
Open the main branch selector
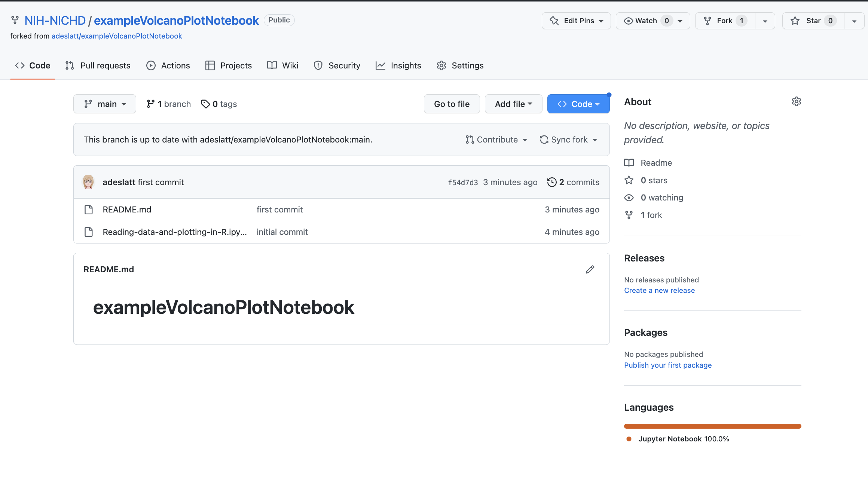(105, 104)
